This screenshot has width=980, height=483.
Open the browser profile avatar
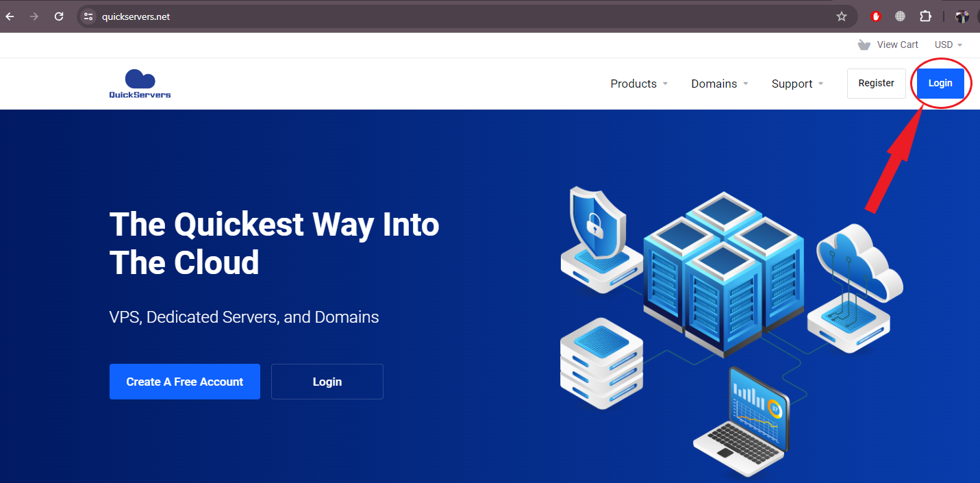coord(962,16)
